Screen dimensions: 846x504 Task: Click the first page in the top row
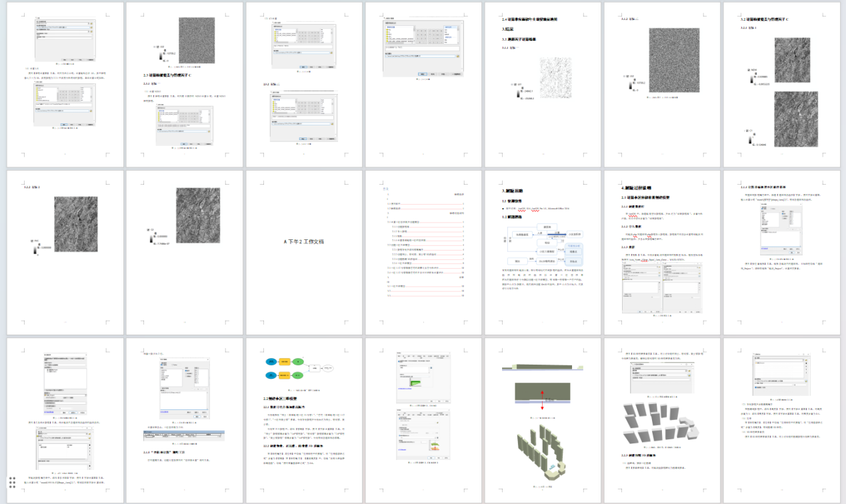click(x=65, y=84)
